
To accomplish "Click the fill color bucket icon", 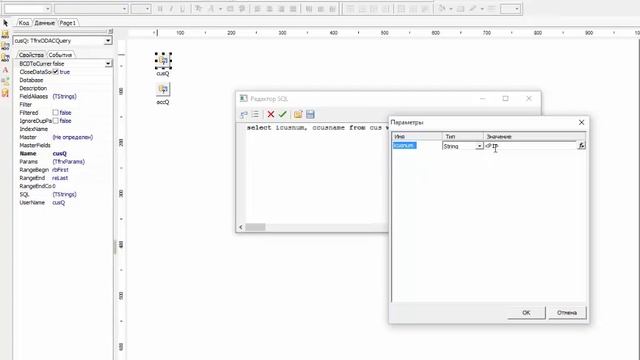I will (x=442, y=9).
